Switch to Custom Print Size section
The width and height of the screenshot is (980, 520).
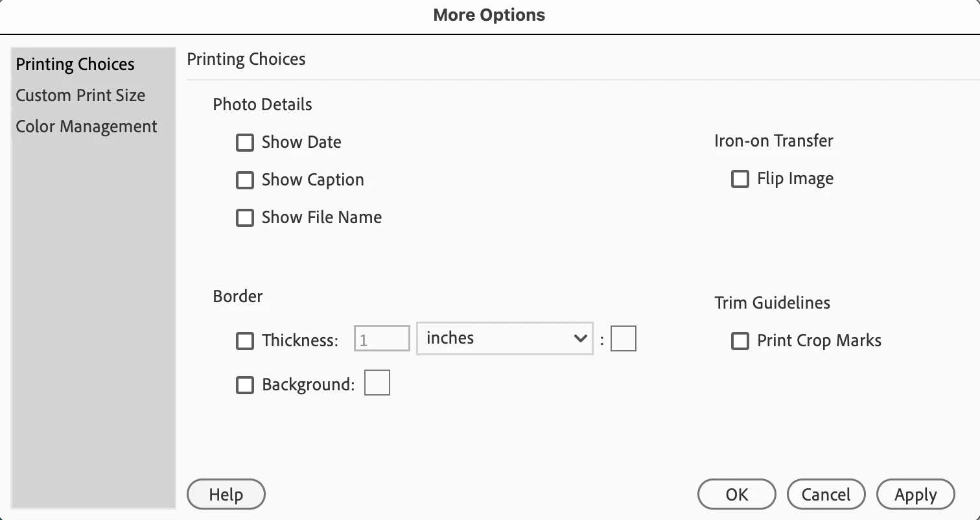point(80,96)
